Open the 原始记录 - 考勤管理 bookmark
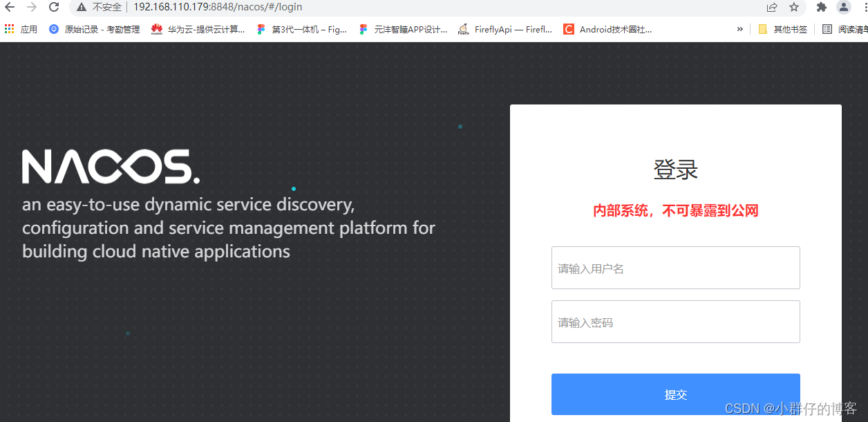Image resolution: width=868 pixels, height=422 pixels. click(94, 29)
